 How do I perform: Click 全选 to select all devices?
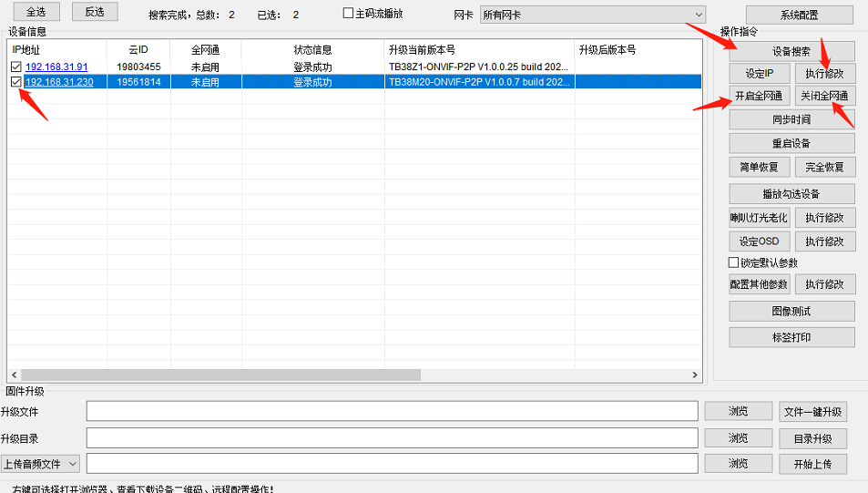(36, 12)
